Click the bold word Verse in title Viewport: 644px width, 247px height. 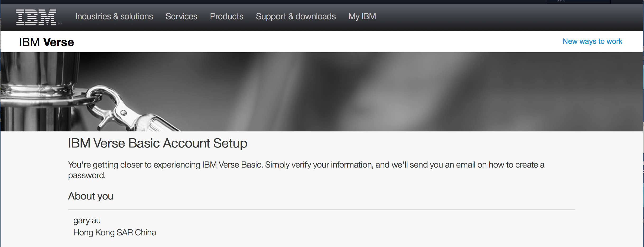tap(58, 42)
